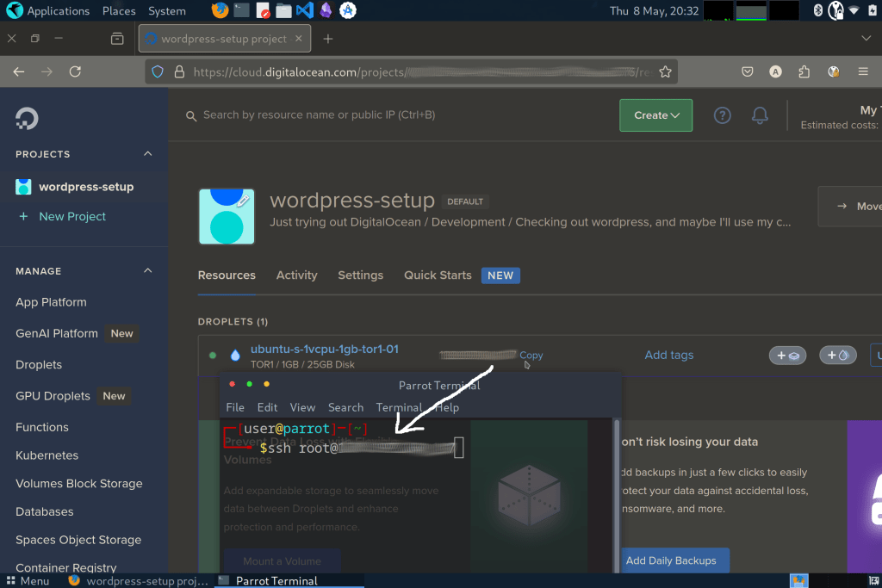Open Functions in sidebar

pos(41,427)
